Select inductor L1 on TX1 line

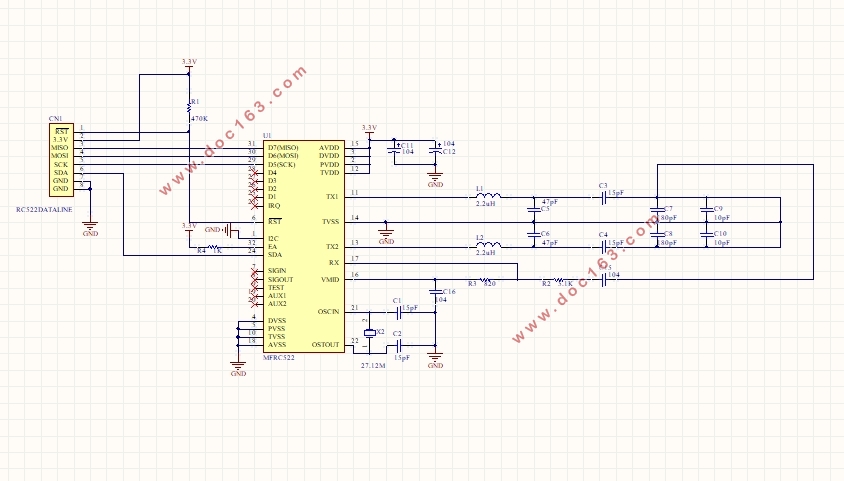(x=488, y=196)
